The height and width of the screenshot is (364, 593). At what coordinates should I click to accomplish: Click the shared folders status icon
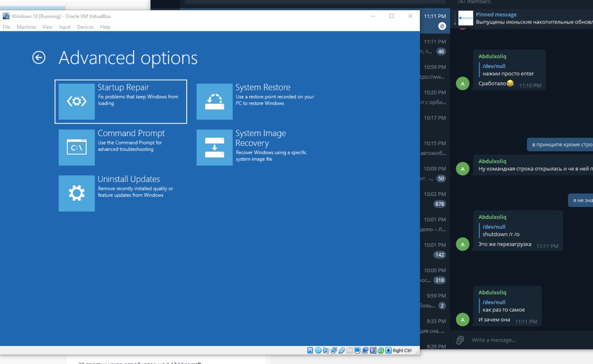pos(350,350)
